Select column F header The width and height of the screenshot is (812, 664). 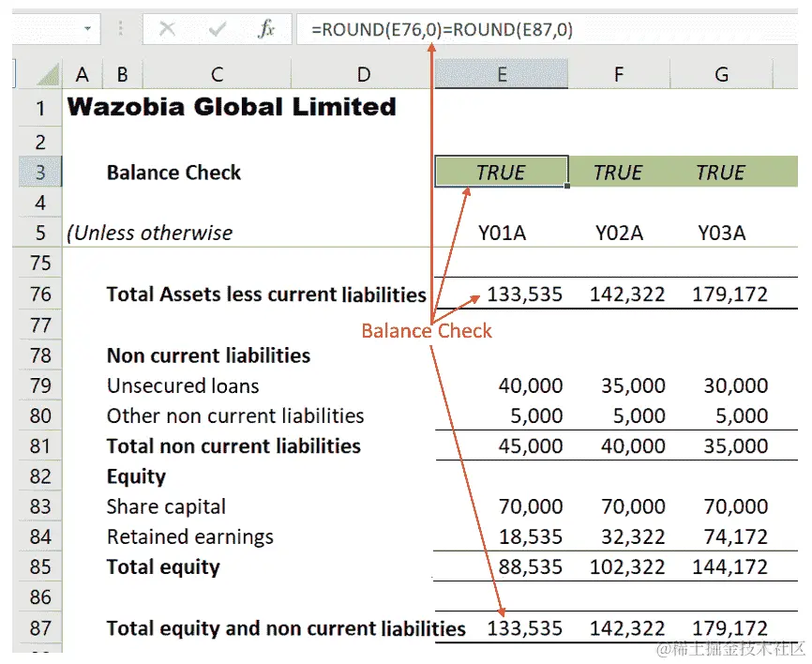click(x=619, y=74)
